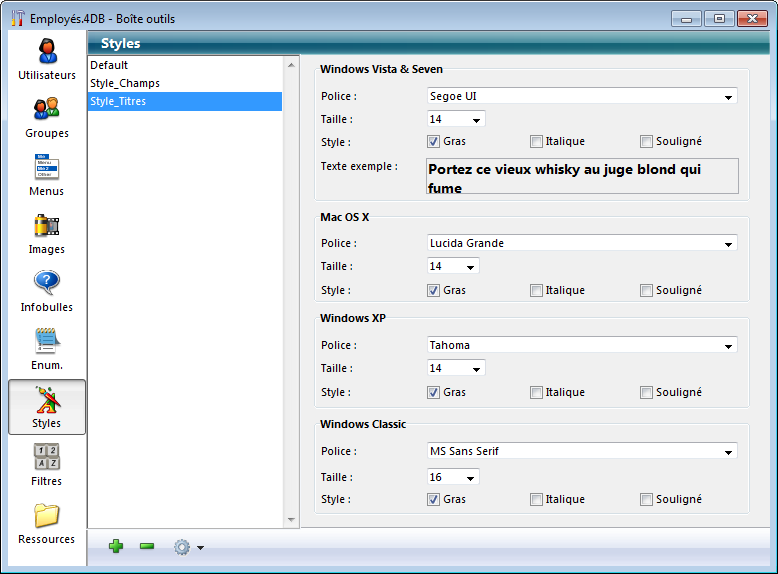Click the style list scrollbar down arrow
Viewport: 778px width, 574px height.
[292, 520]
